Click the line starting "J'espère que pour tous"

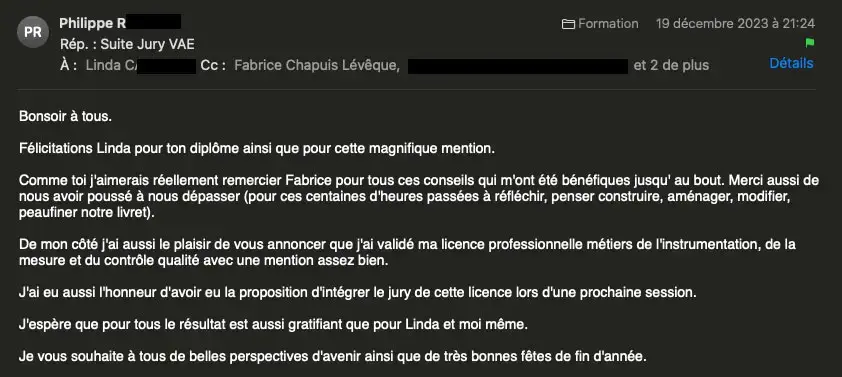coord(273,325)
